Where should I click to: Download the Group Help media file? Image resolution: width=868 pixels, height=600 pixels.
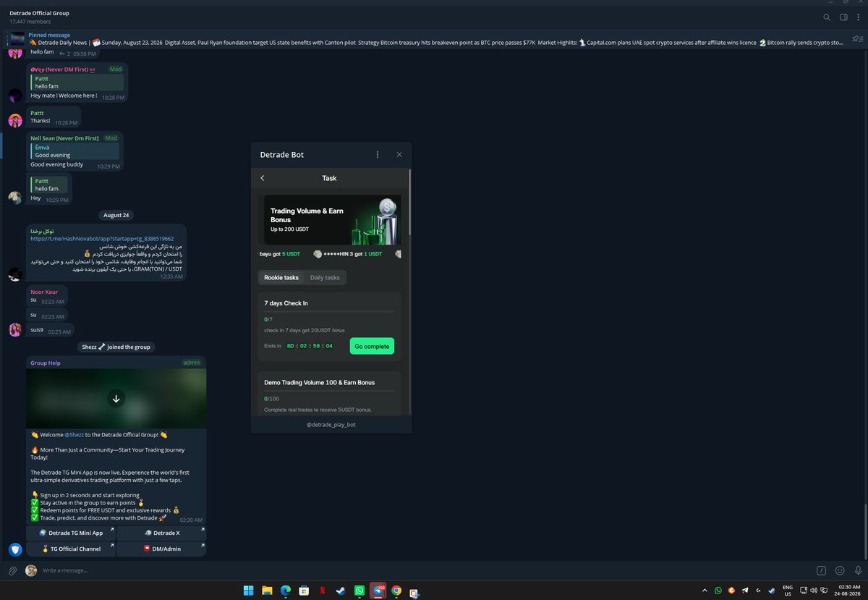pos(116,398)
